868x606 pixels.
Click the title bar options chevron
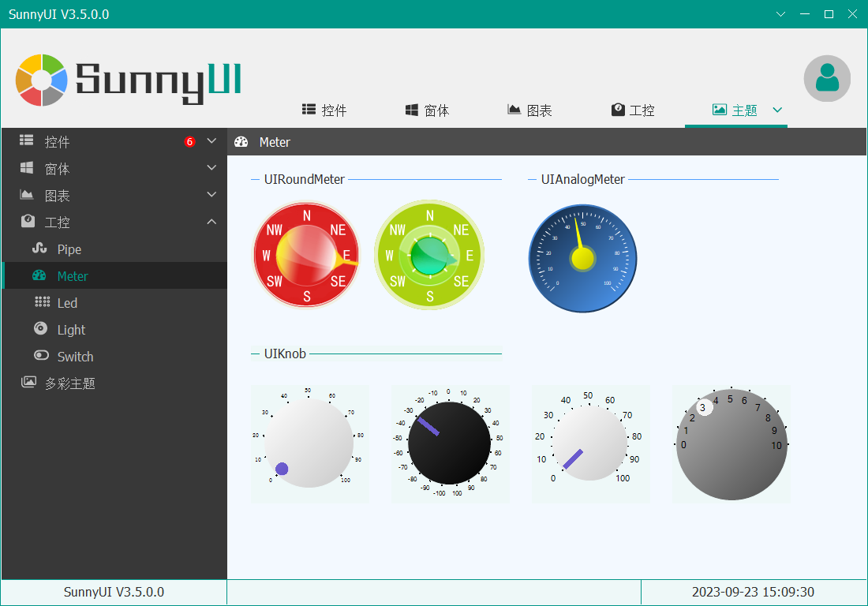click(x=780, y=14)
